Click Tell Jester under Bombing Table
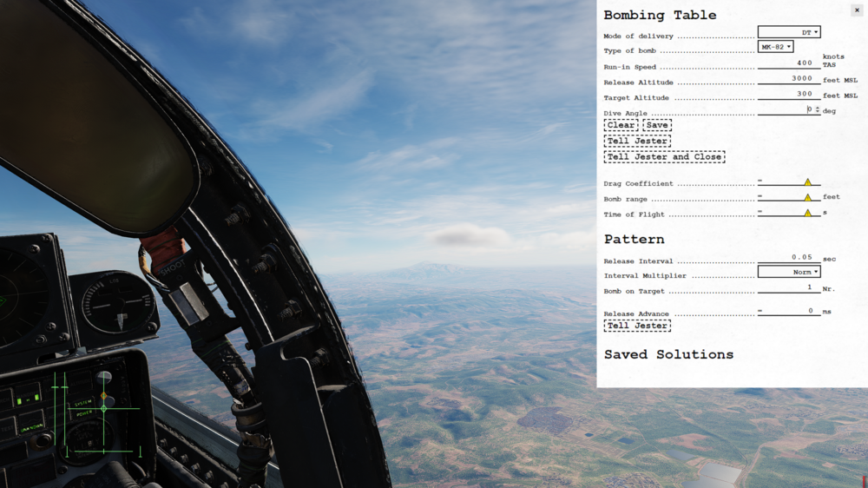Screen dimensions: 868x488 click(x=637, y=142)
